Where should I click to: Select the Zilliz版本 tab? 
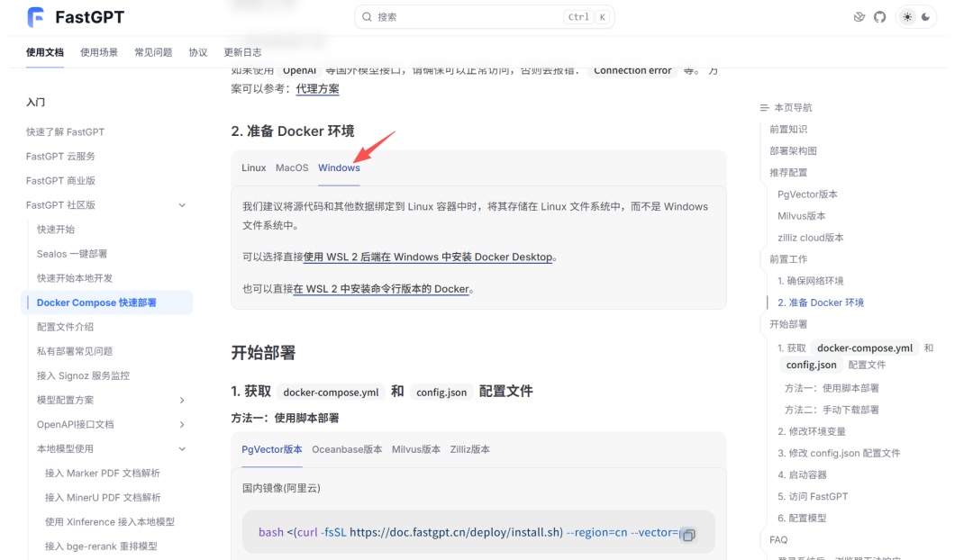[469, 449]
